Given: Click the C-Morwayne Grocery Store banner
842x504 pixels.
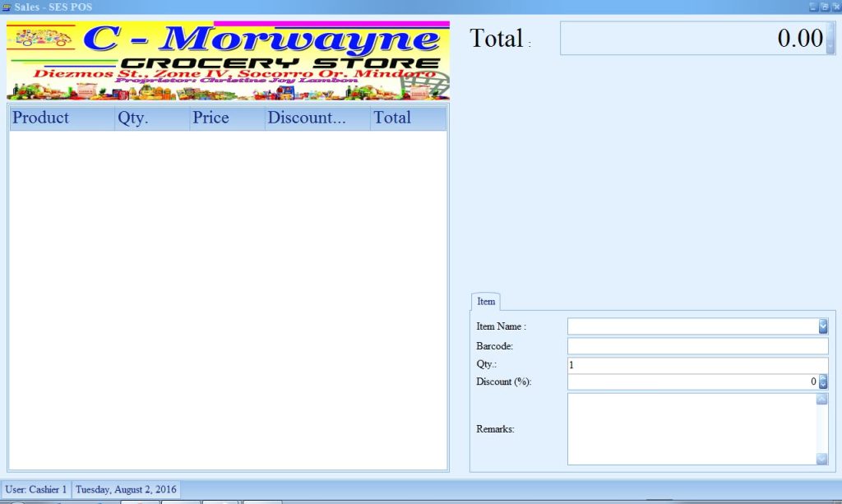Looking at the screenshot, I should point(228,60).
